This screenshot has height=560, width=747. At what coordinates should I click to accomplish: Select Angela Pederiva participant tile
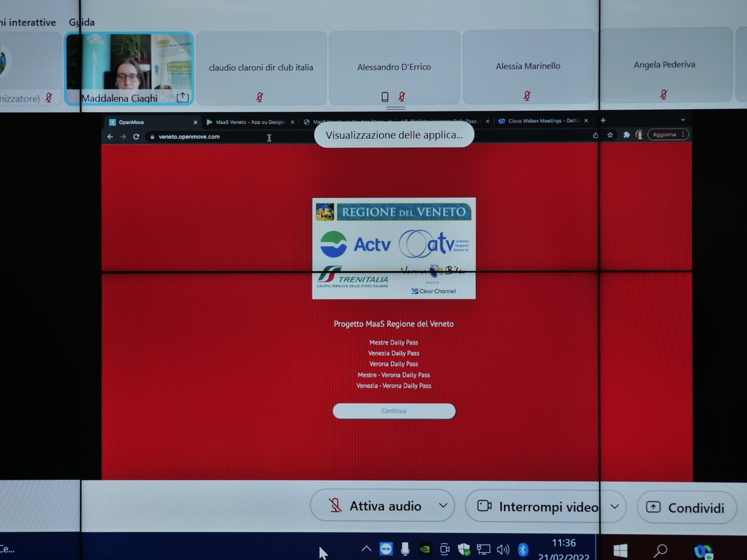[x=665, y=65]
